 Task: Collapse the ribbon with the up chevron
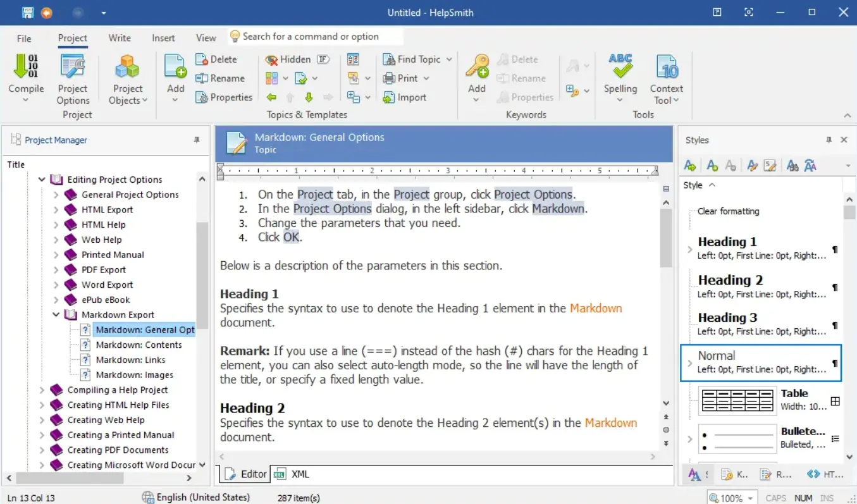(x=847, y=115)
